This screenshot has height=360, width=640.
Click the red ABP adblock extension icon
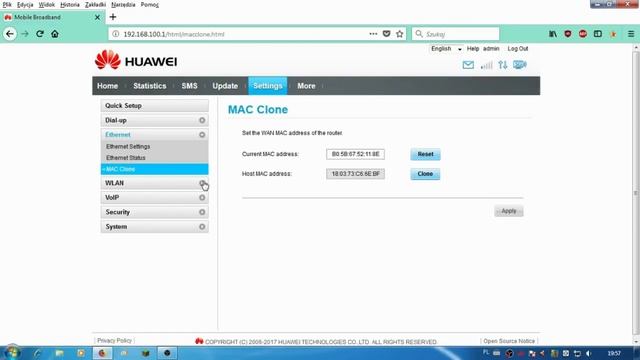[x=583, y=34]
